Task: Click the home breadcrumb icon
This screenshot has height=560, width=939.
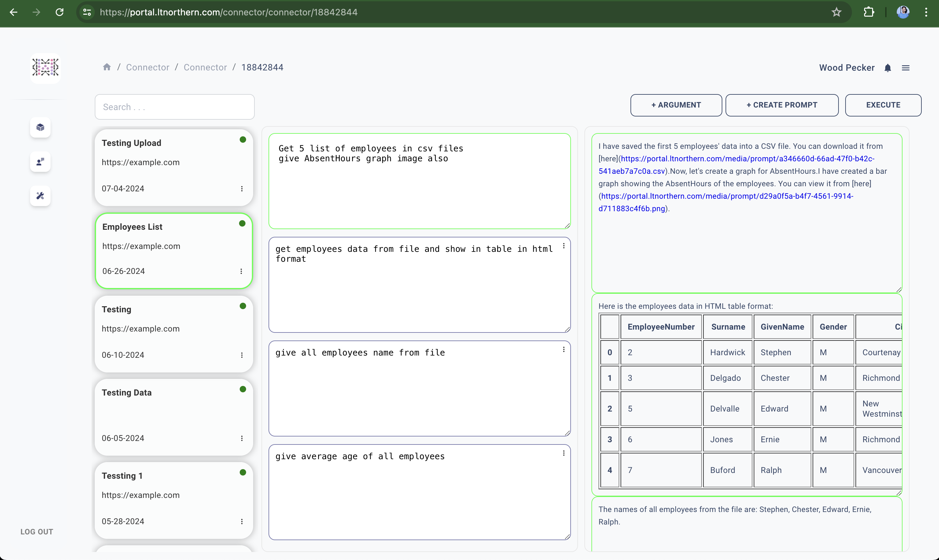Action: point(107,67)
